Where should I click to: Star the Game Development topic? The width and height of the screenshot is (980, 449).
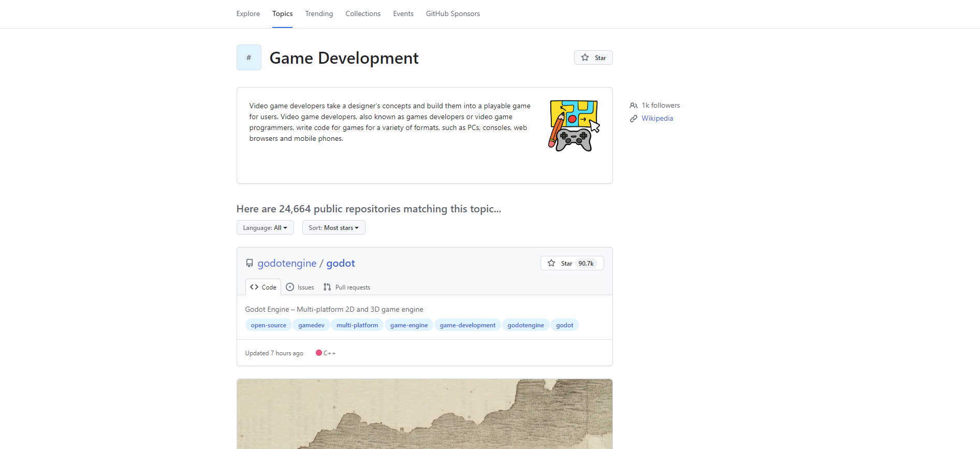[593, 57]
